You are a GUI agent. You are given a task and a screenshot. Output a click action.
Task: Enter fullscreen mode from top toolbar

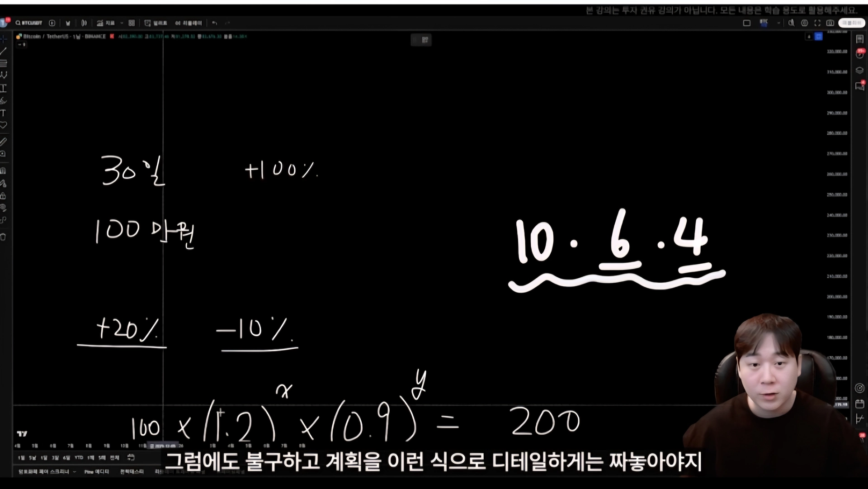pos(817,23)
